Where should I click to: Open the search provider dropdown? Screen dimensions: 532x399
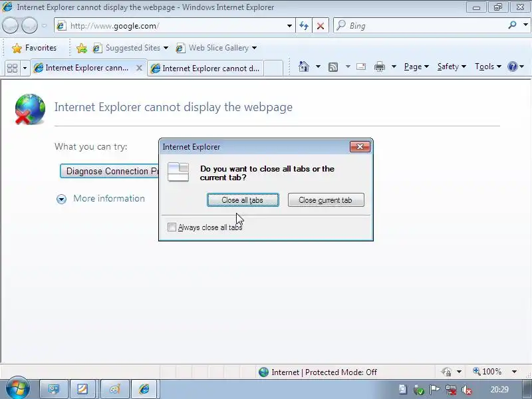tap(525, 25)
